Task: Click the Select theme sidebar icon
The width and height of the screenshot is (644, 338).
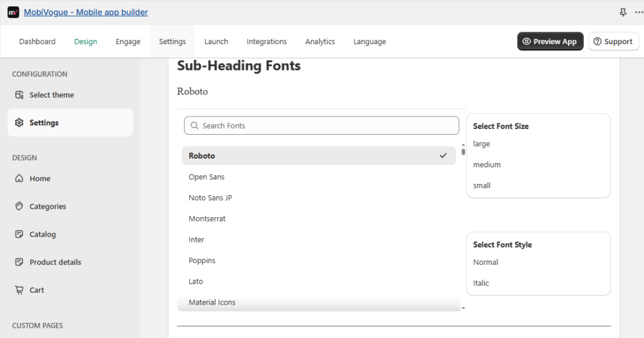Action: [19, 95]
